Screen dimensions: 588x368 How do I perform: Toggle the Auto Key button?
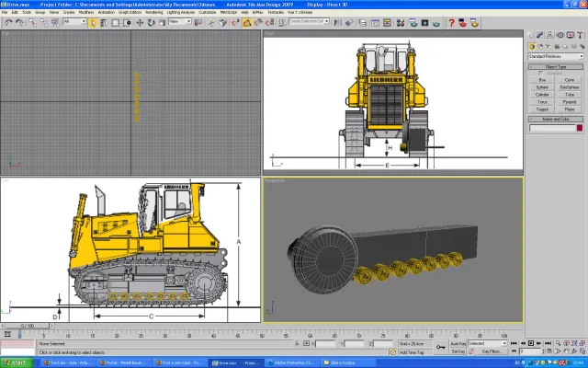[458, 343]
